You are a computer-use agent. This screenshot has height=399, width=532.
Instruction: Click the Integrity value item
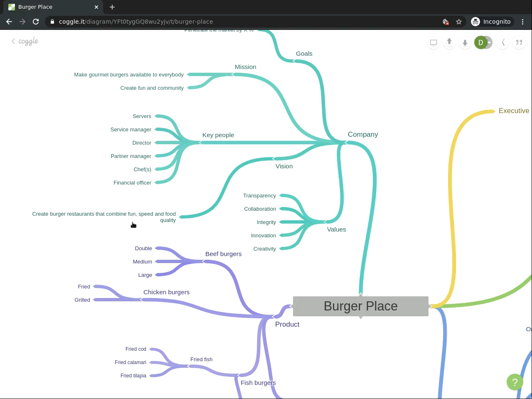[266, 222]
